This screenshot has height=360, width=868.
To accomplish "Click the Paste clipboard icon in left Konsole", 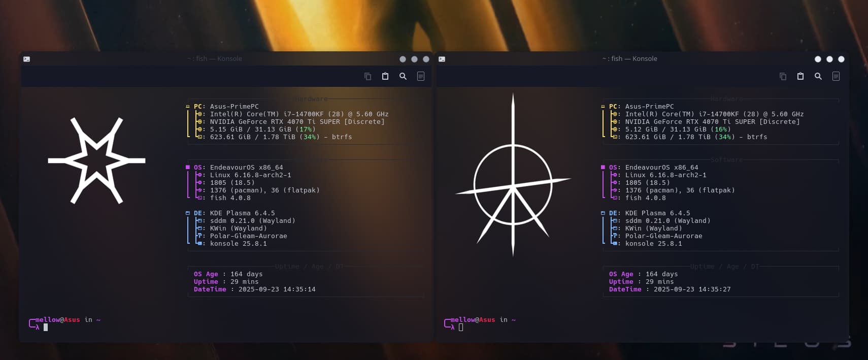I will [x=385, y=76].
